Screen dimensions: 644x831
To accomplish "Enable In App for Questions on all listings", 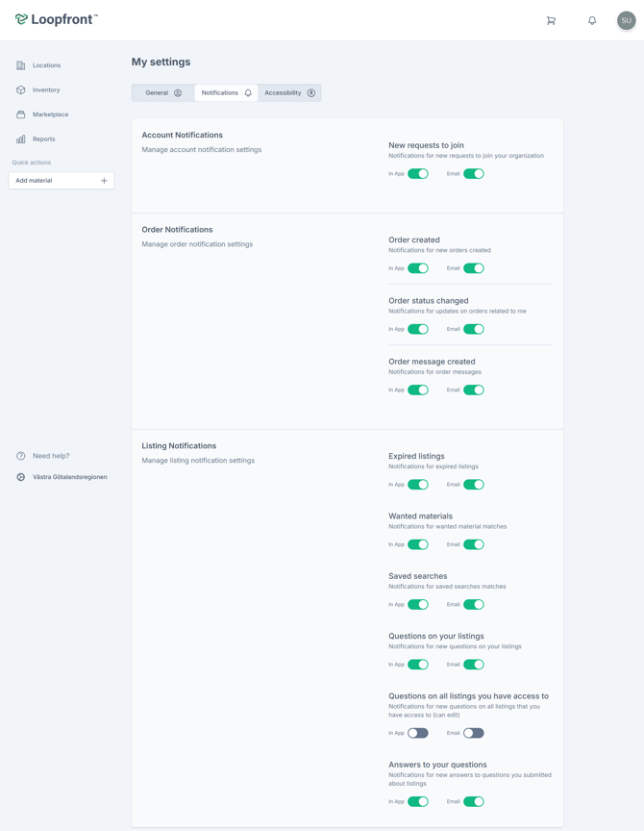I will pos(418,733).
